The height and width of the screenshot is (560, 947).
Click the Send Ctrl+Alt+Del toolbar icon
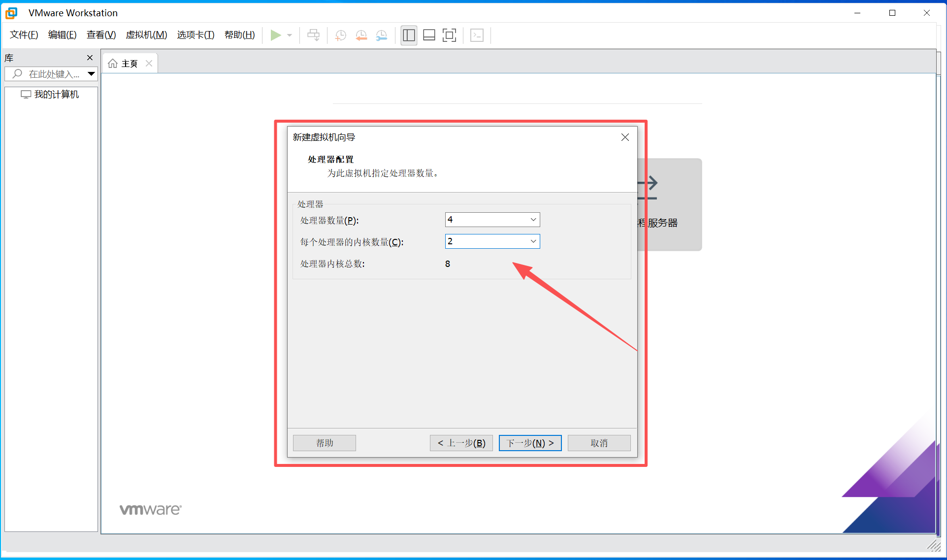coord(313,35)
